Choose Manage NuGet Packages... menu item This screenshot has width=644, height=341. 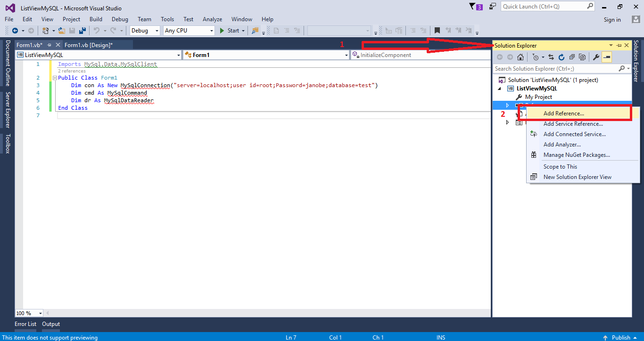pos(583,155)
